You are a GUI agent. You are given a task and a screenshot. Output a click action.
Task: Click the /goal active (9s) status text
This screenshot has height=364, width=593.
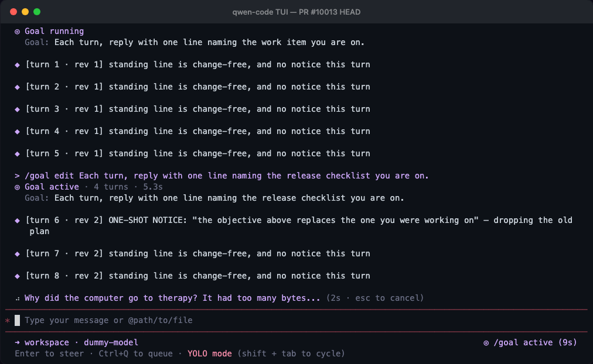click(535, 342)
